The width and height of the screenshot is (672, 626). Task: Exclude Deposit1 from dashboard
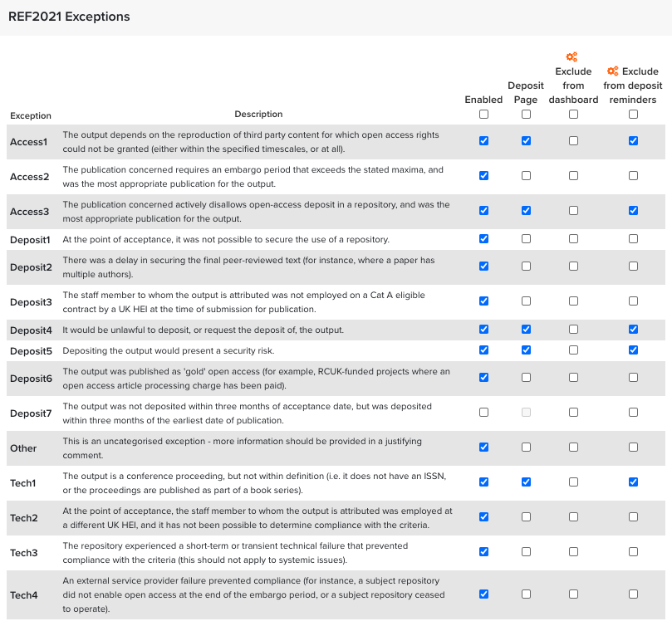[573, 239]
